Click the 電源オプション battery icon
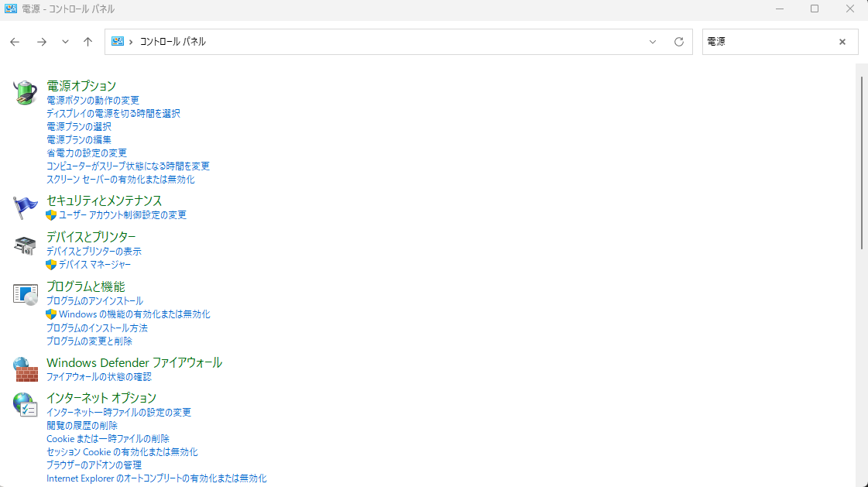This screenshot has width=868, height=487. pyautogui.click(x=25, y=92)
